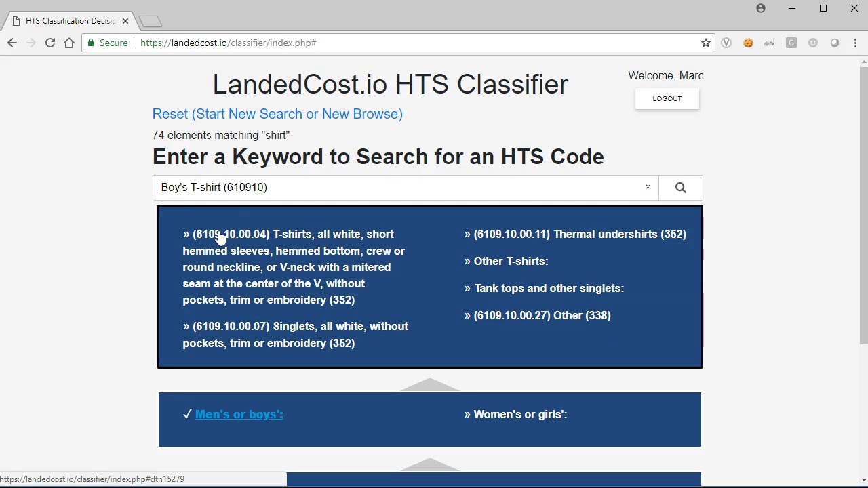Click the cookie extension icon
The width and height of the screenshot is (868, 488).
[x=748, y=43]
